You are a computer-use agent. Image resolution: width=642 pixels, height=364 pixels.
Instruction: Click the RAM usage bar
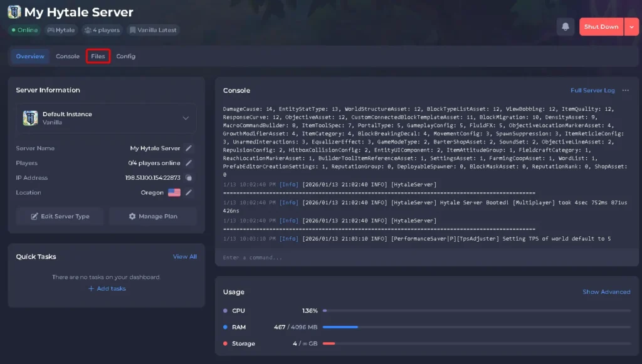click(x=476, y=327)
